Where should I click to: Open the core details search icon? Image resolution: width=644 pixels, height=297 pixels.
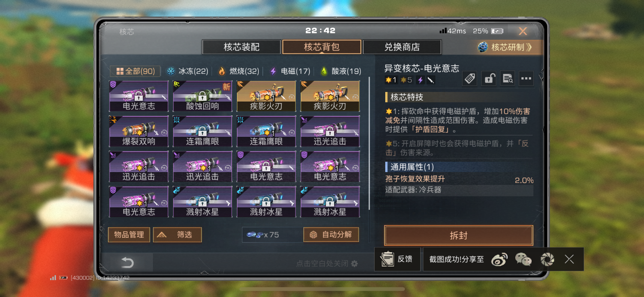[507, 79]
